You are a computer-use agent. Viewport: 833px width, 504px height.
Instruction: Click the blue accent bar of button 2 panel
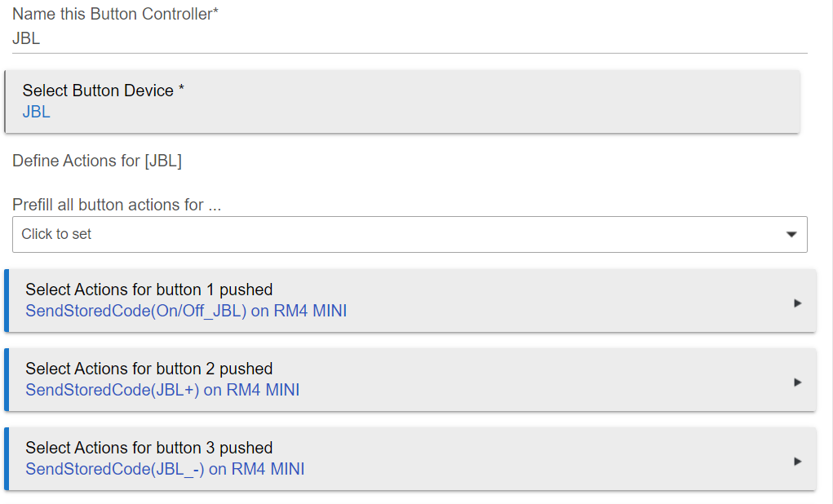[7, 380]
